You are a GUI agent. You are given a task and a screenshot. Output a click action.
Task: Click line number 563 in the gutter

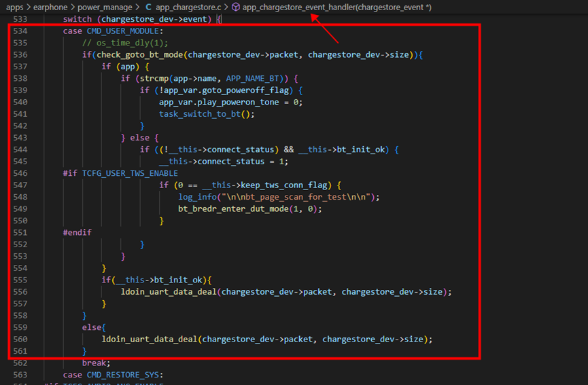point(20,375)
